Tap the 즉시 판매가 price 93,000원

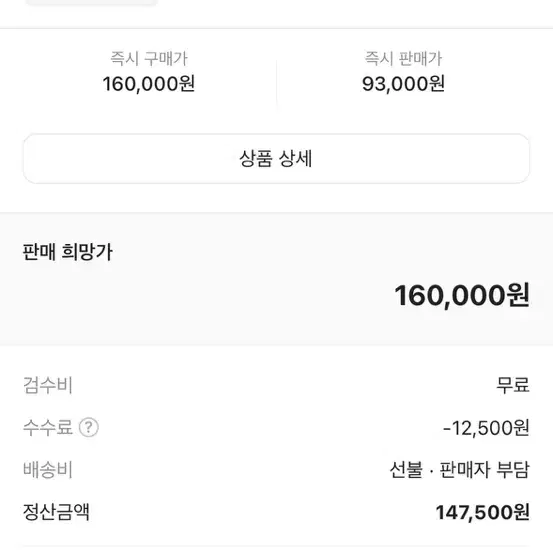click(403, 84)
